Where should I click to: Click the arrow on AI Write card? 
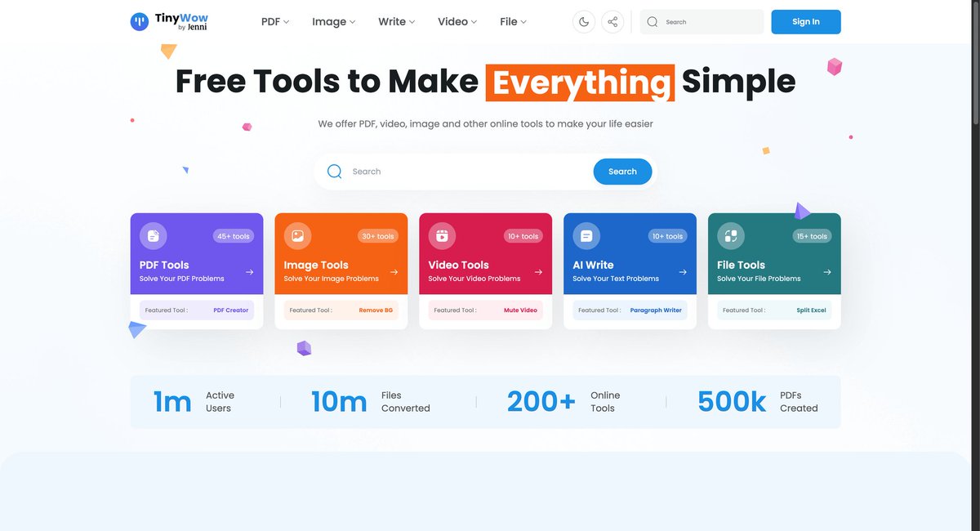click(x=683, y=272)
